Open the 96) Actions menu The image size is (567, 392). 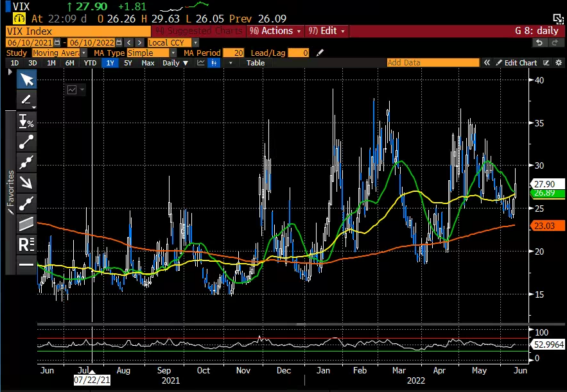point(275,31)
